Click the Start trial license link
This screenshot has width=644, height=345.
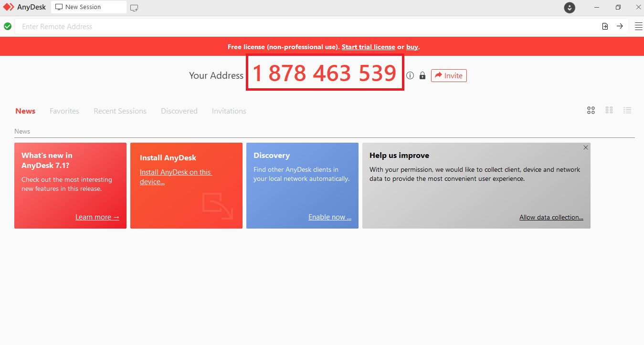368,47
